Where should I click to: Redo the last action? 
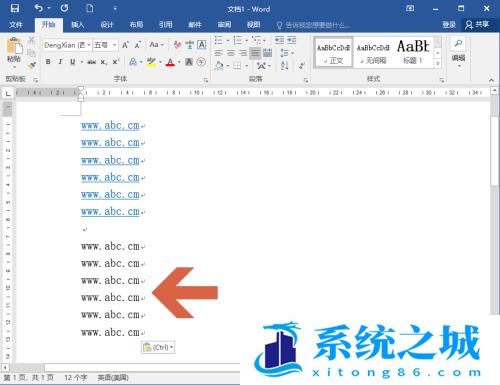tap(64, 8)
